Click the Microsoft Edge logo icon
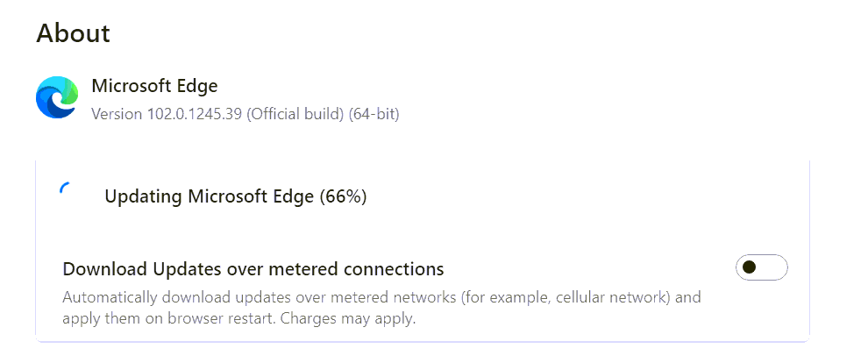The height and width of the screenshot is (363, 868). coord(57,97)
